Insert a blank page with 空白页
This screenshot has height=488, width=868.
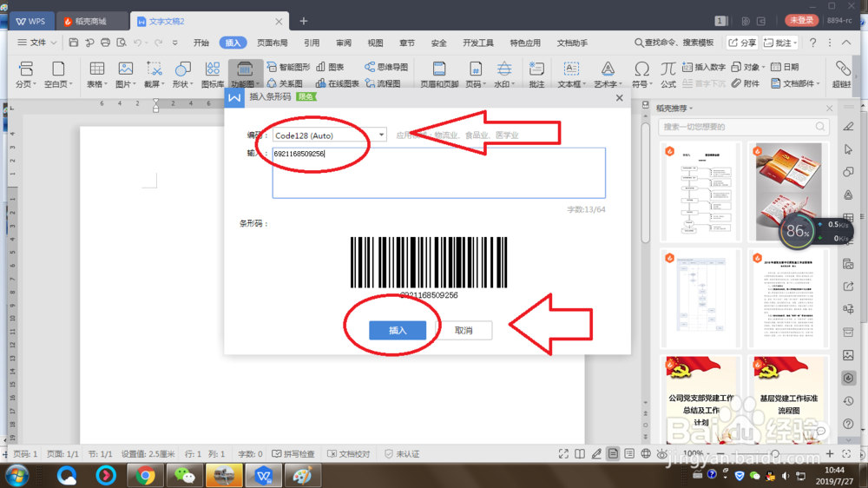click(x=58, y=74)
